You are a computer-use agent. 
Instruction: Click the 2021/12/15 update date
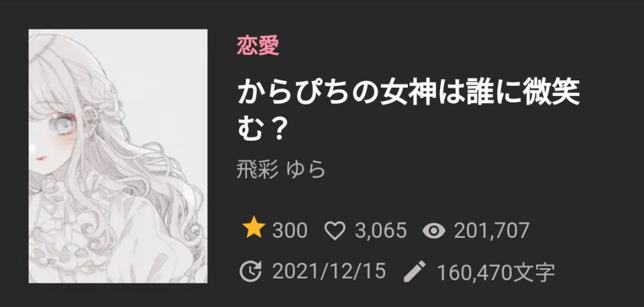click(x=329, y=271)
